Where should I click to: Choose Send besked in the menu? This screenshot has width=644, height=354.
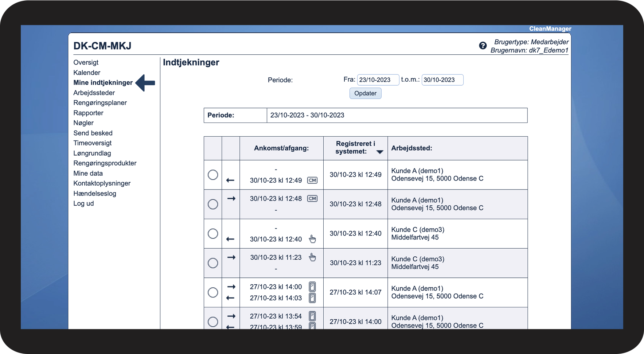(93, 133)
